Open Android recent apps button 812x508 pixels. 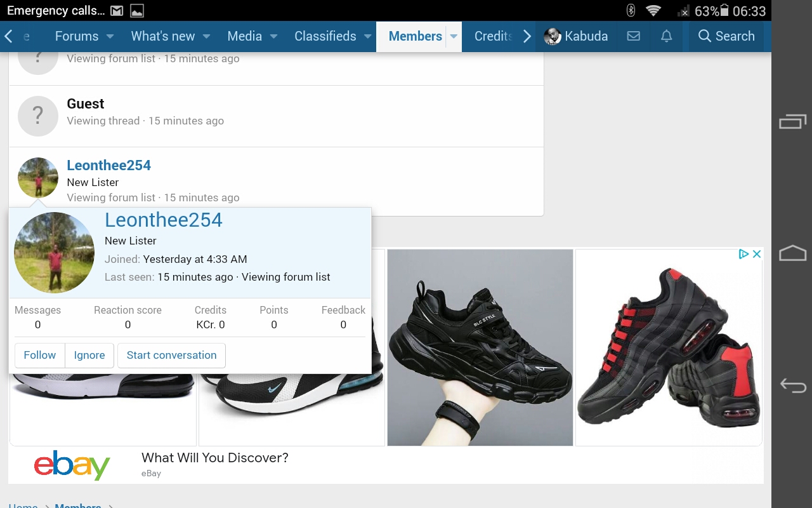tap(792, 121)
